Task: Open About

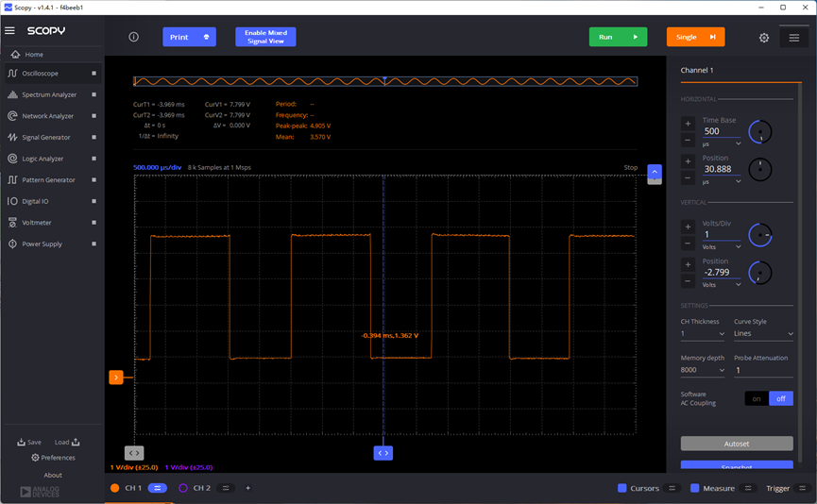Action: click(x=53, y=475)
